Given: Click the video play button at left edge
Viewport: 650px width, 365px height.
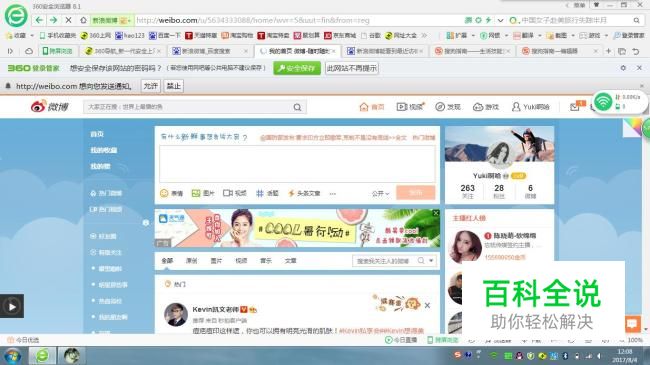Looking at the screenshot, I should (x=12, y=306).
